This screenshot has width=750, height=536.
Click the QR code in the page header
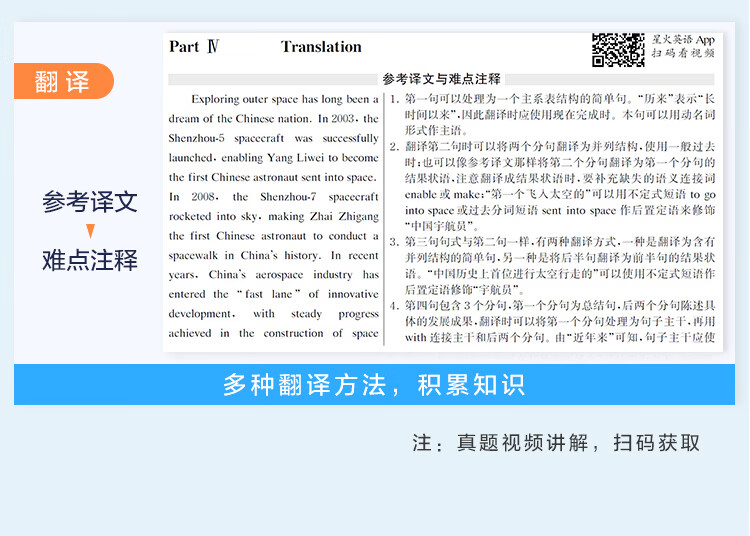617,50
